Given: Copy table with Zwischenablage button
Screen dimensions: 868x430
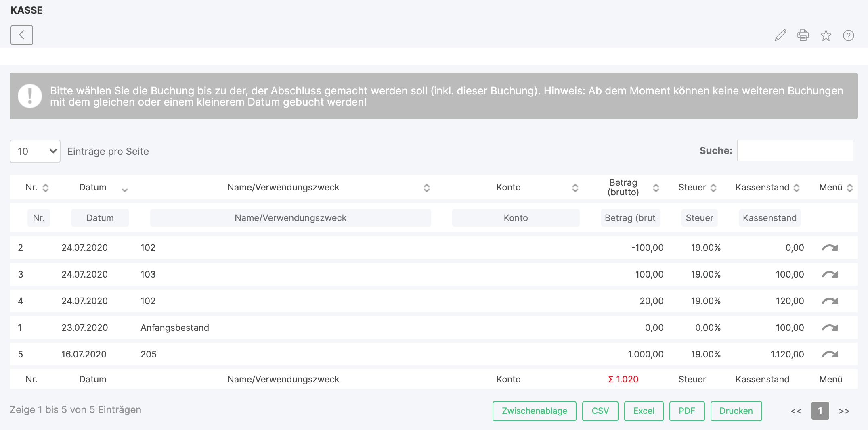Looking at the screenshot, I should pyautogui.click(x=534, y=411).
